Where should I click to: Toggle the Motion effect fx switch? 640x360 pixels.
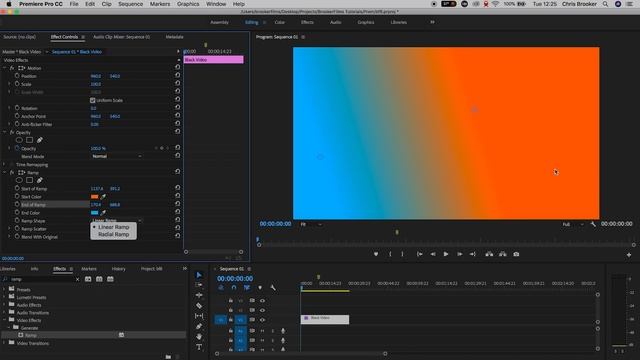12,68
